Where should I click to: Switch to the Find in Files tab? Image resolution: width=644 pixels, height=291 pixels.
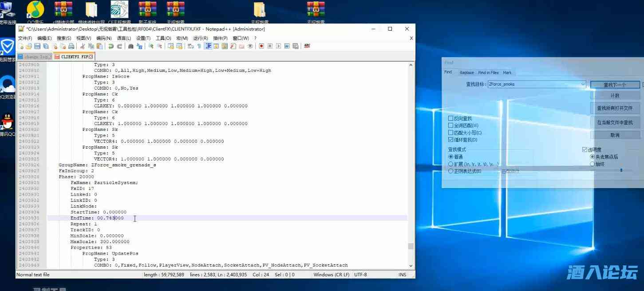pyautogui.click(x=488, y=73)
